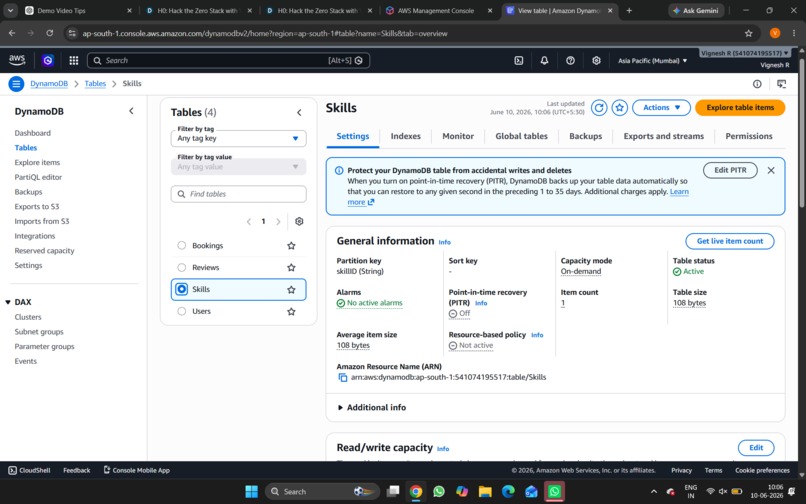The width and height of the screenshot is (806, 504).
Task: Open Chrome from the taskbar
Action: click(416, 492)
